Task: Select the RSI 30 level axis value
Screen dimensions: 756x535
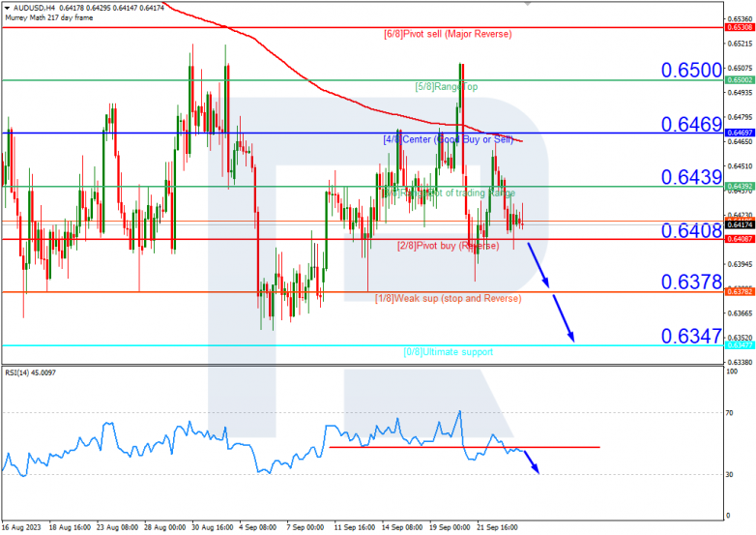Action: click(x=730, y=475)
